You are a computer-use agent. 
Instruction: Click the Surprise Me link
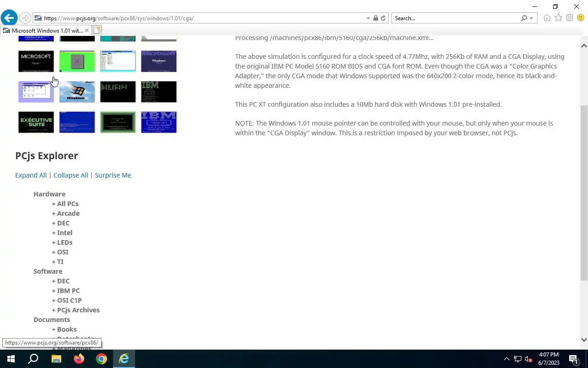[113, 175]
